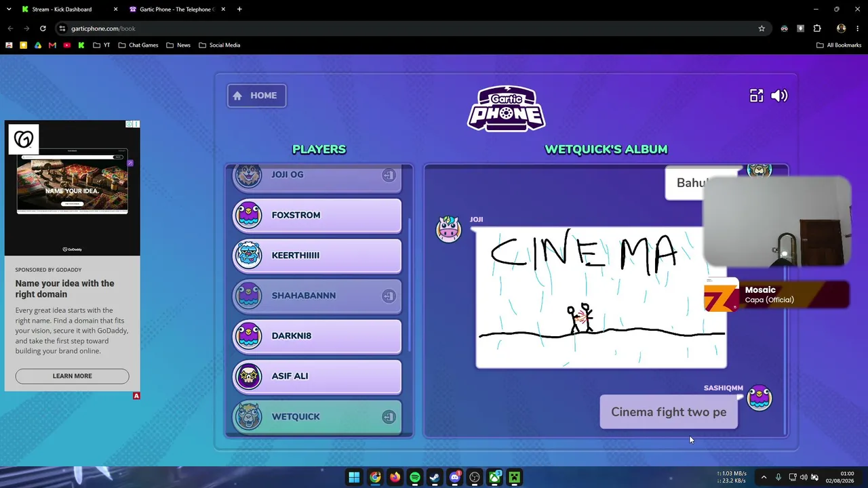Click FOXSTROM's purple bird avatar

[248, 215]
